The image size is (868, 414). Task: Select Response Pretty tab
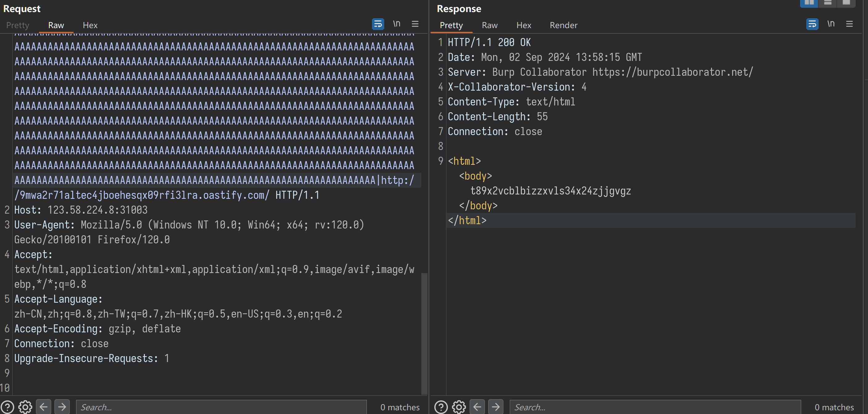point(451,25)
